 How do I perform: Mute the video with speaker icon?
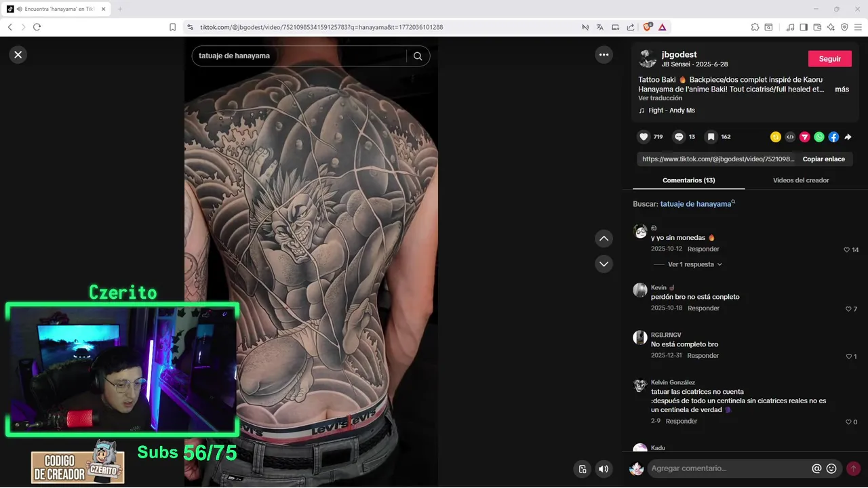click(x=603, y=468)
